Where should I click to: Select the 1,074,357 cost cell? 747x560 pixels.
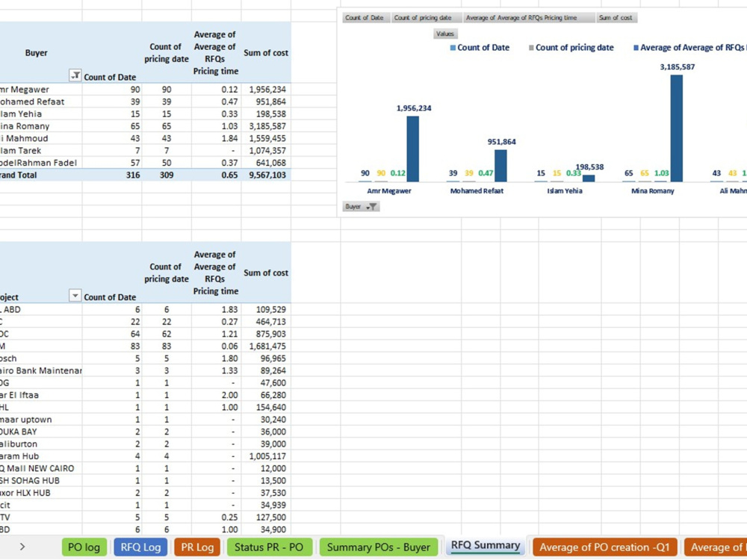coord(265,151)
